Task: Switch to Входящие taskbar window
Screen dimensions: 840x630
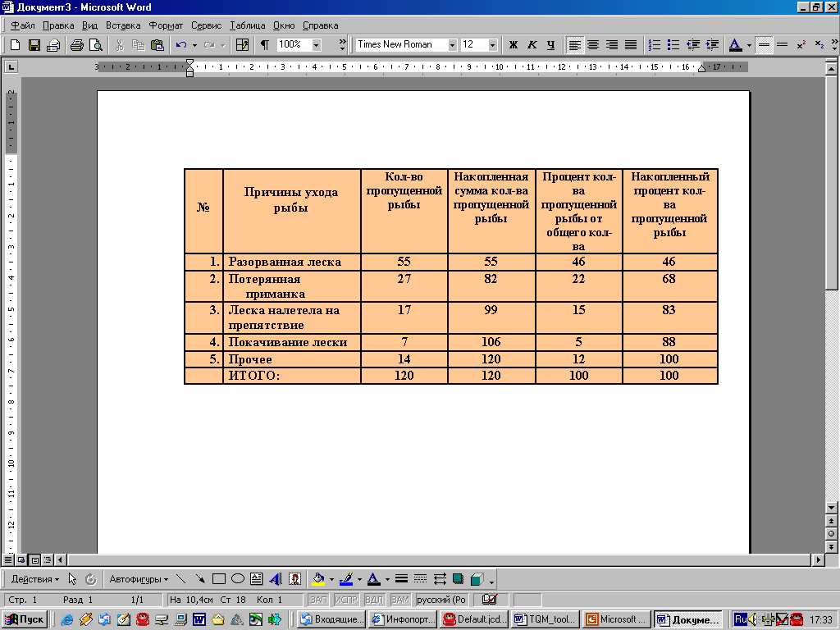Action: [332, 619]
